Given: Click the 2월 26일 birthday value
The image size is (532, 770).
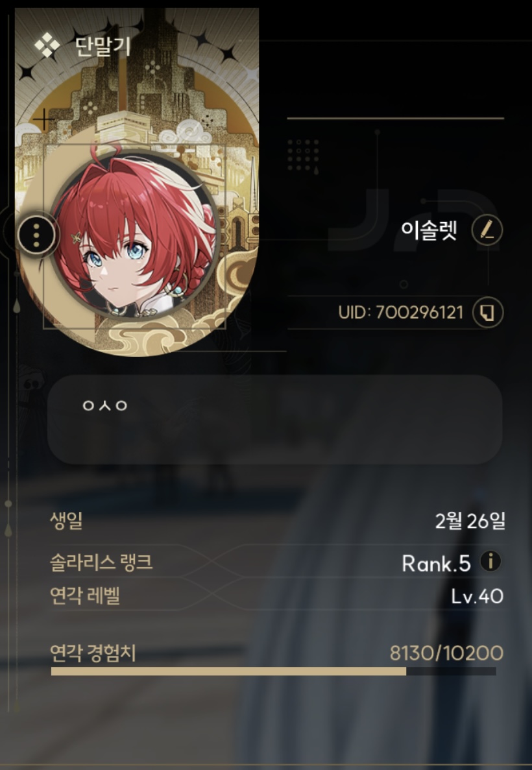Looking at the screenshot, I should (470, 521).
